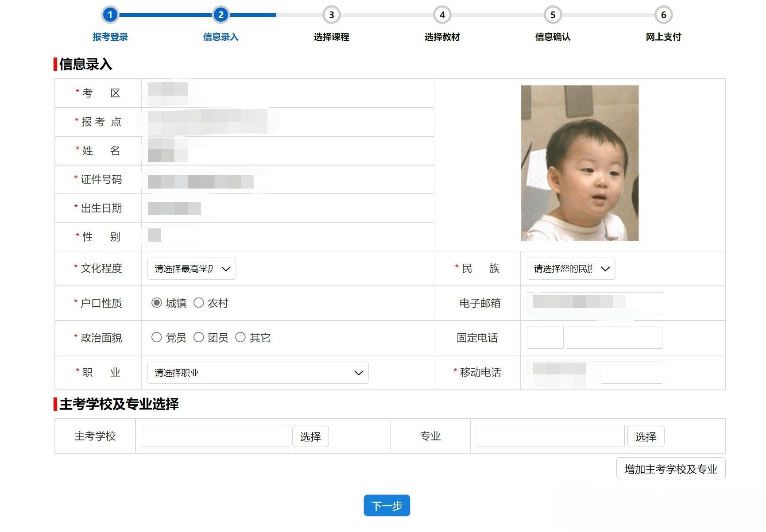
Task: Click 增加主考学校及专业 to add school
Action: point(670,469)
